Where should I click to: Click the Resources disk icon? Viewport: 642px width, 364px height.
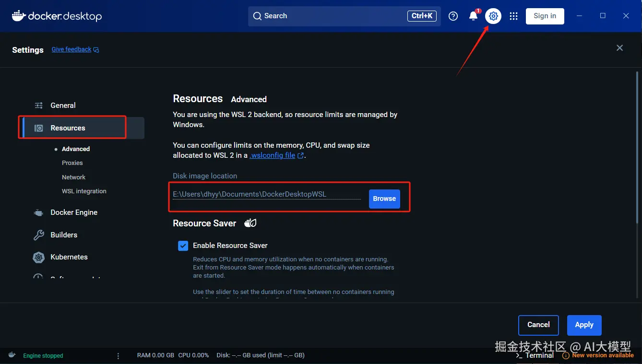(x=38, y=128)
